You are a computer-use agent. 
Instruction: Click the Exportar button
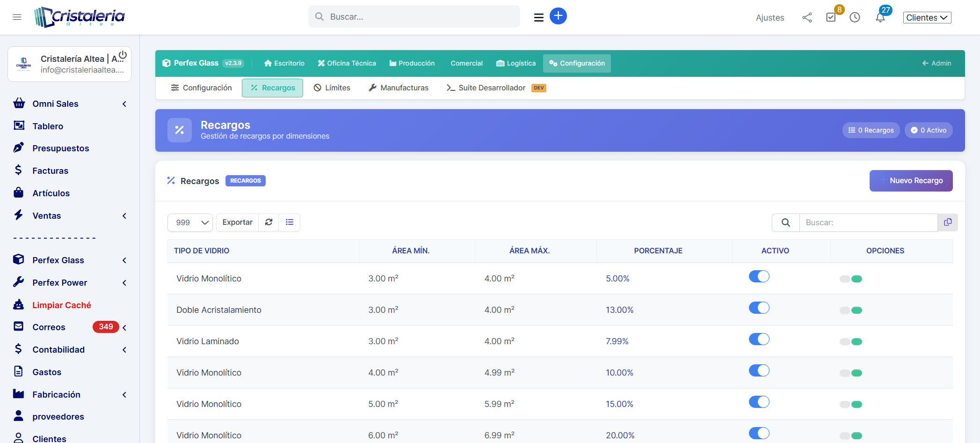237,222
